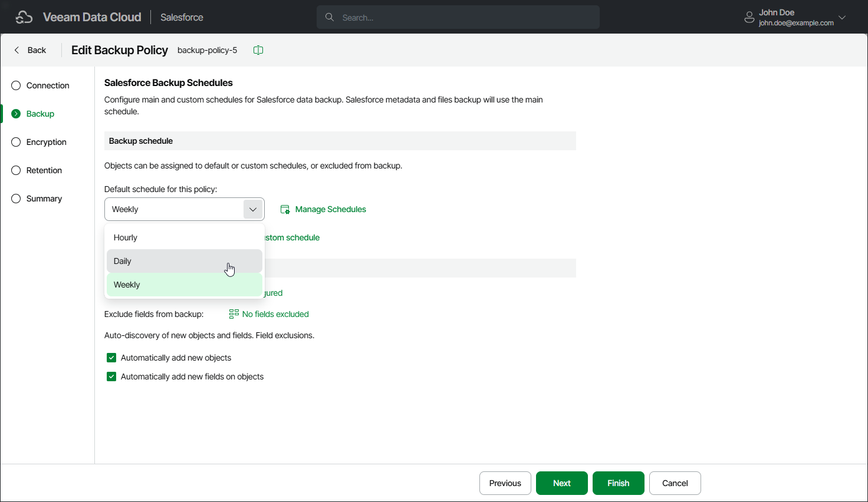Go Back to the policy list
Viewport: 868px width, 502px height.
37,50
